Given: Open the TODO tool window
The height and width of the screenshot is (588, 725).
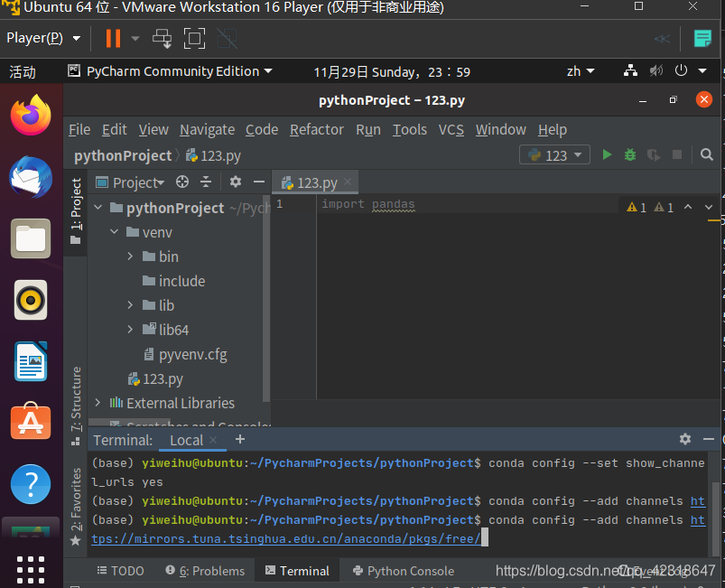Looking at the screenshot, I should pos(121,571).
